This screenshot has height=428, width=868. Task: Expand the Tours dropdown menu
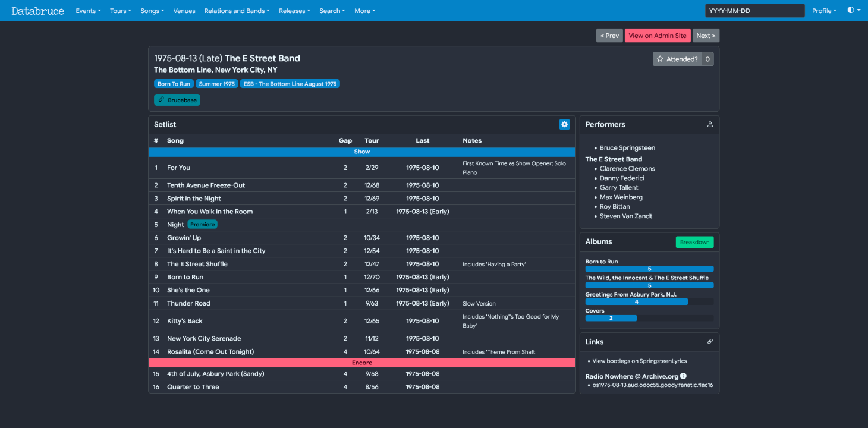[x=120, y=11]
